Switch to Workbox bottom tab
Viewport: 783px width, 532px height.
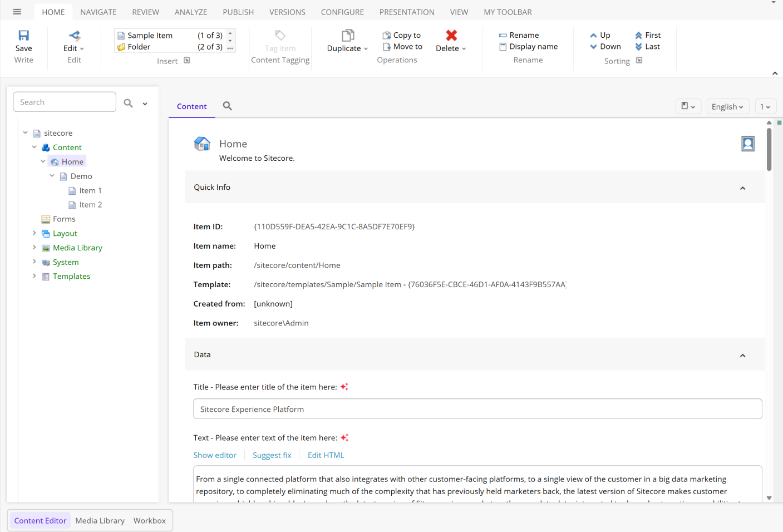[150, 520]
